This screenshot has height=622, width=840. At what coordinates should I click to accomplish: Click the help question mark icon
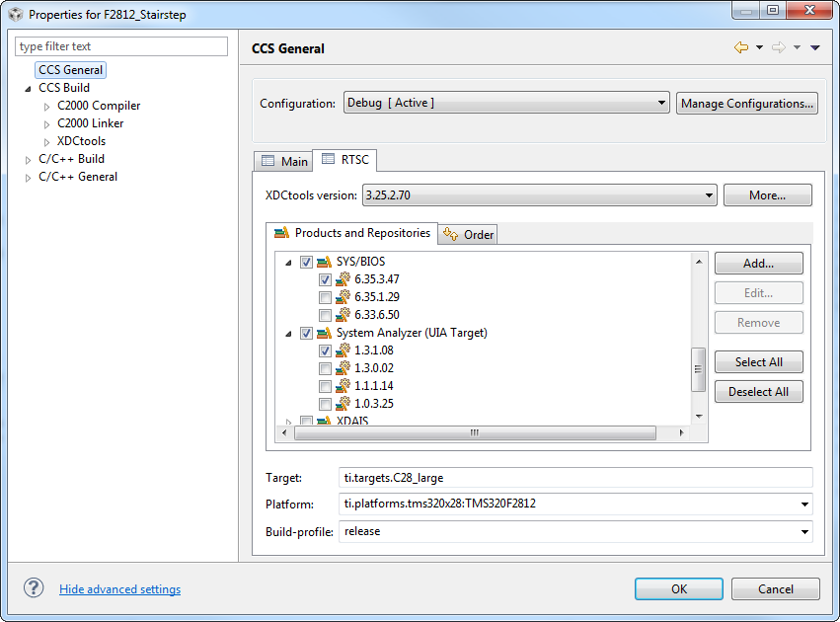tap(34, 587)
